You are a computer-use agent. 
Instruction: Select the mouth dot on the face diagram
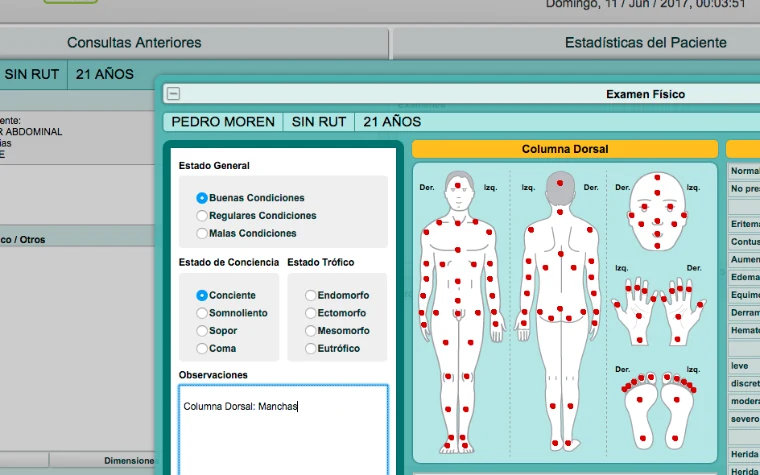coord(657,234)
